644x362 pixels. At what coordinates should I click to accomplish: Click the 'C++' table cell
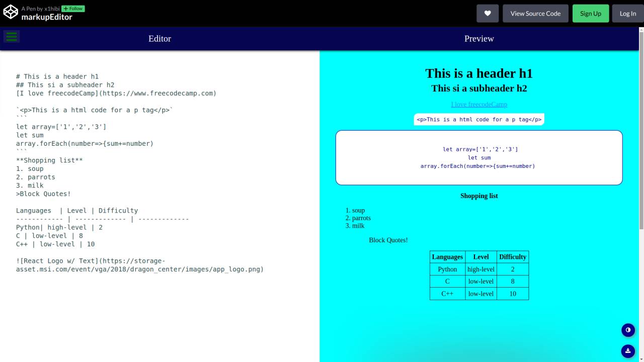click(447, 294)
